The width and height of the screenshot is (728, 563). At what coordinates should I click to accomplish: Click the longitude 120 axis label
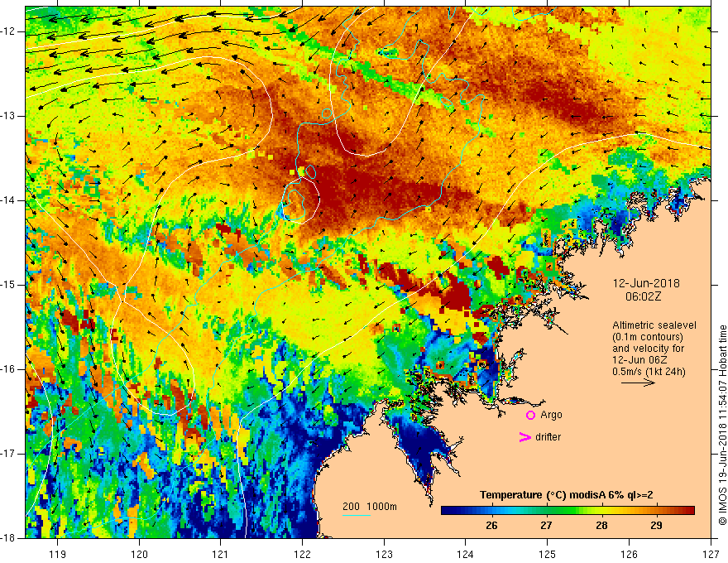pos(139,554)
